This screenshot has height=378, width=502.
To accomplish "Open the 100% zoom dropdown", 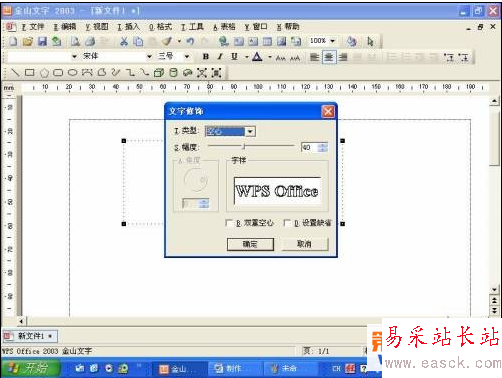I will pos(332,41).
